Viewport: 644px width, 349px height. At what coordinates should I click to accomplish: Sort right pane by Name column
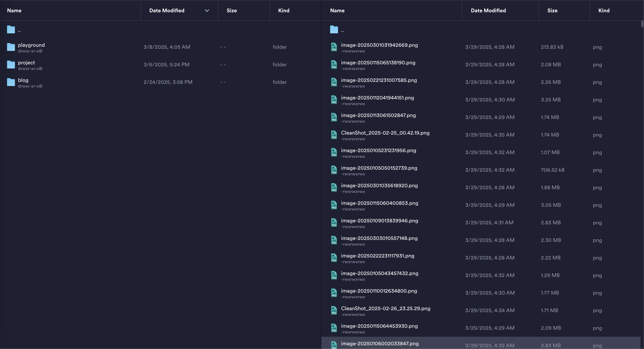[x=337, y=11]
